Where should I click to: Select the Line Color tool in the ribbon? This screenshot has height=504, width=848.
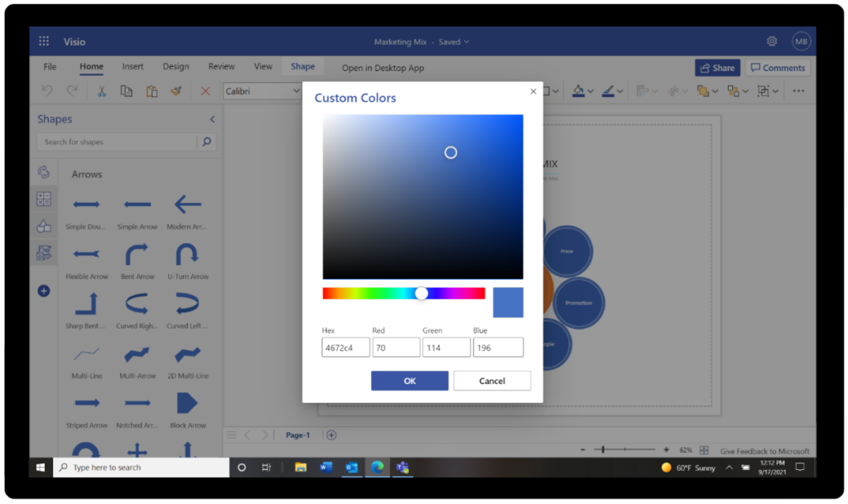[606, 91]
